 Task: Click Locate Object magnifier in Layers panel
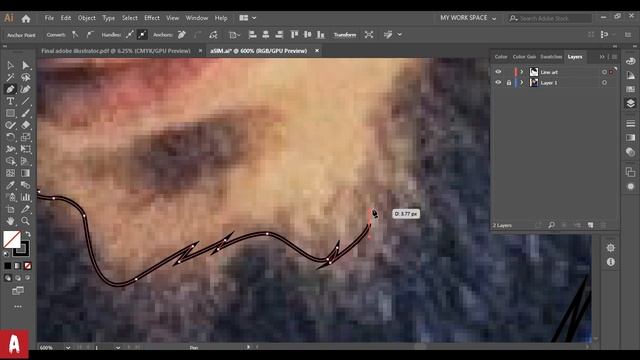tap(551, 225)
